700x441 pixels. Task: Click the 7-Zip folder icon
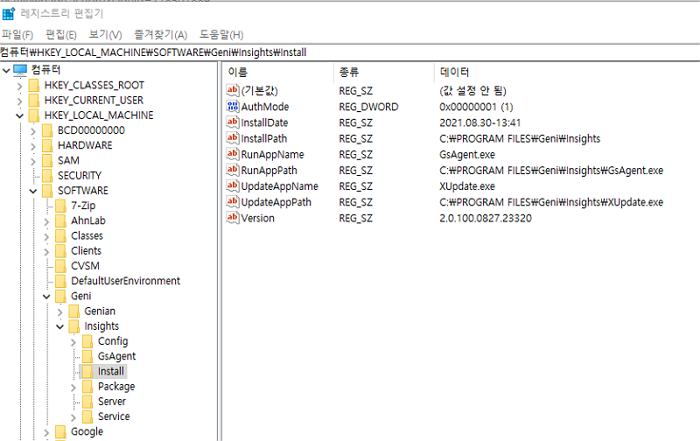pos(60,206)
